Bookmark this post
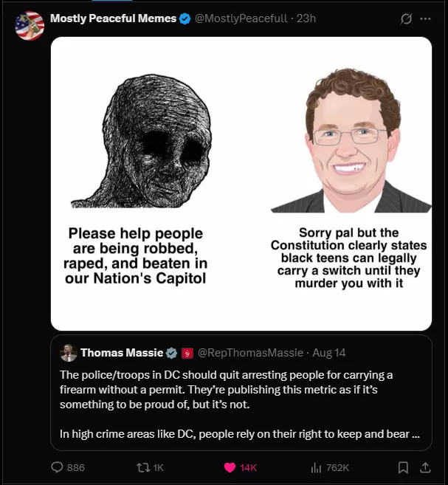The width and height of the screenshot is (448, 485). (x=403, y=467)
